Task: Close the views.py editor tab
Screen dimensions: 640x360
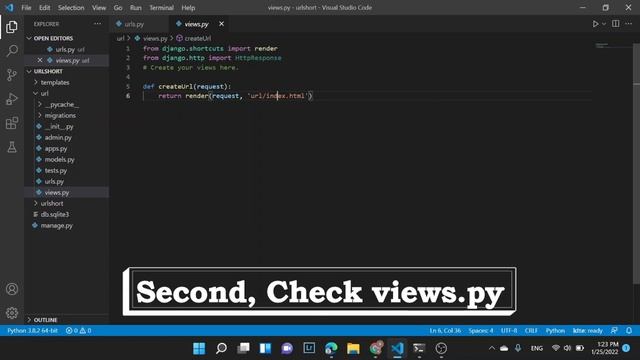Action: click(221, 24)
